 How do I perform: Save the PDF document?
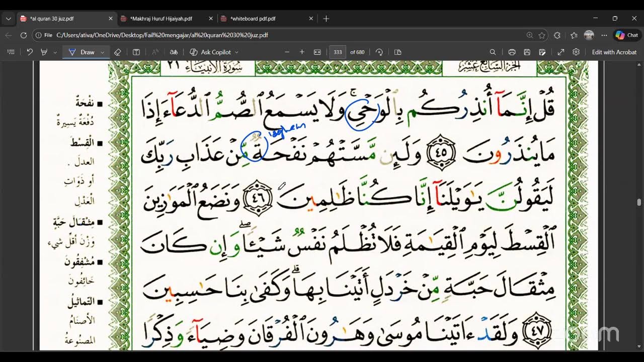[527, 52]
